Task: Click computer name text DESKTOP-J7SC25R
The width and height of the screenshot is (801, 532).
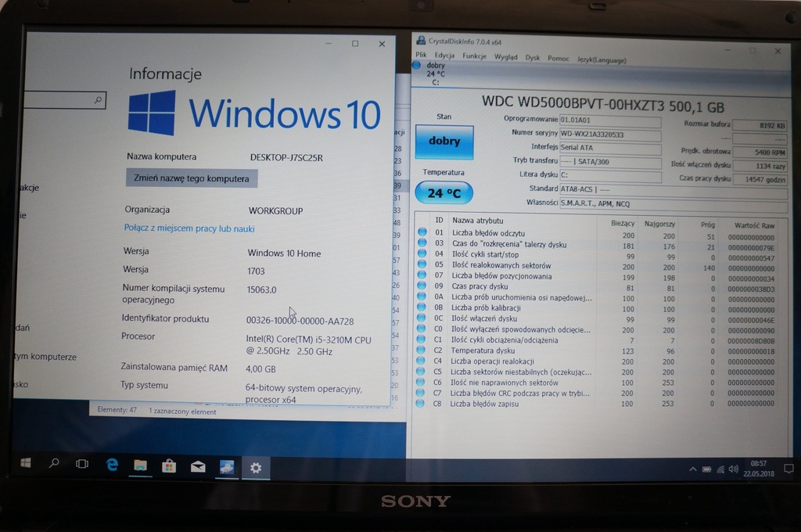Action: pos(286,157)
